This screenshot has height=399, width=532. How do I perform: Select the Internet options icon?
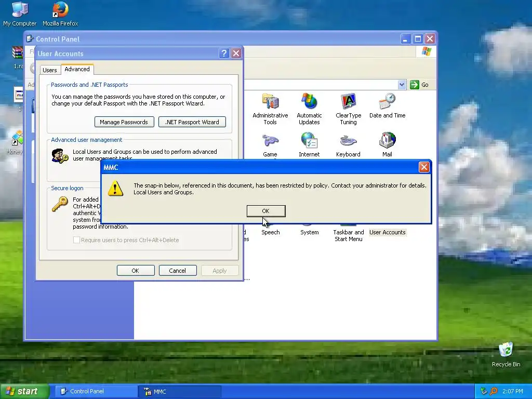coord(309,145)
